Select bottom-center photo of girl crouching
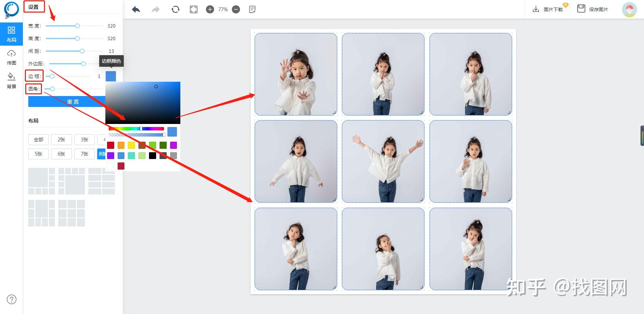This screenshot has height=314, width=644. click(x=383, y=249)
